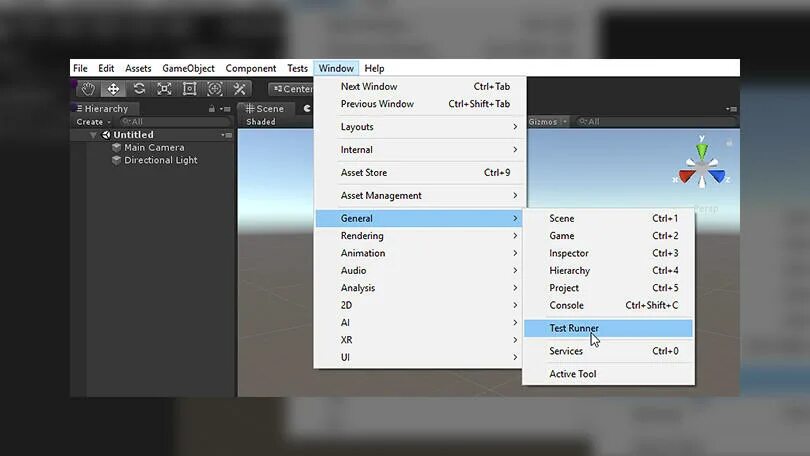Open the Tests menu
The height and width of the screenshot is (456, 810).
coord(297,68)
